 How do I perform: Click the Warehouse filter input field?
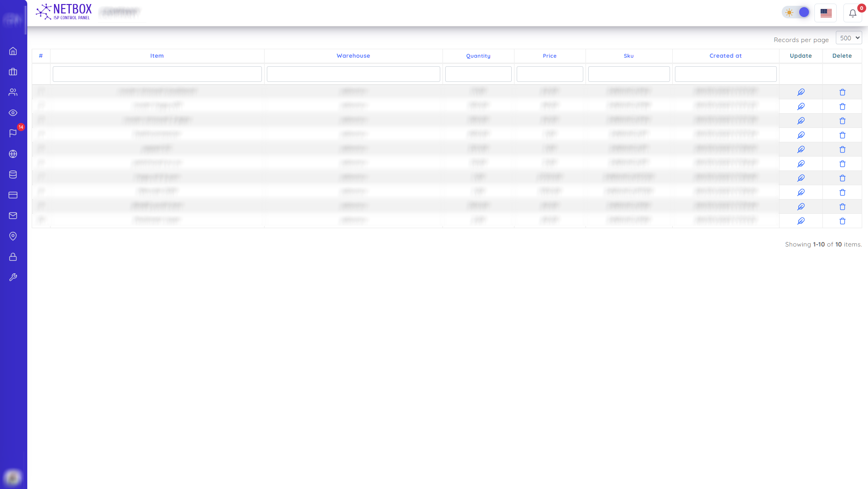click(x=353, y=74)
